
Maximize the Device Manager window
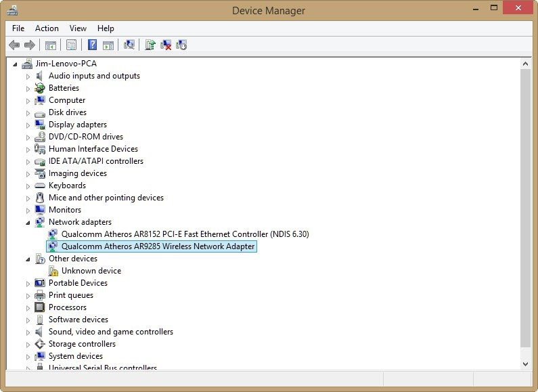[494, 7]
